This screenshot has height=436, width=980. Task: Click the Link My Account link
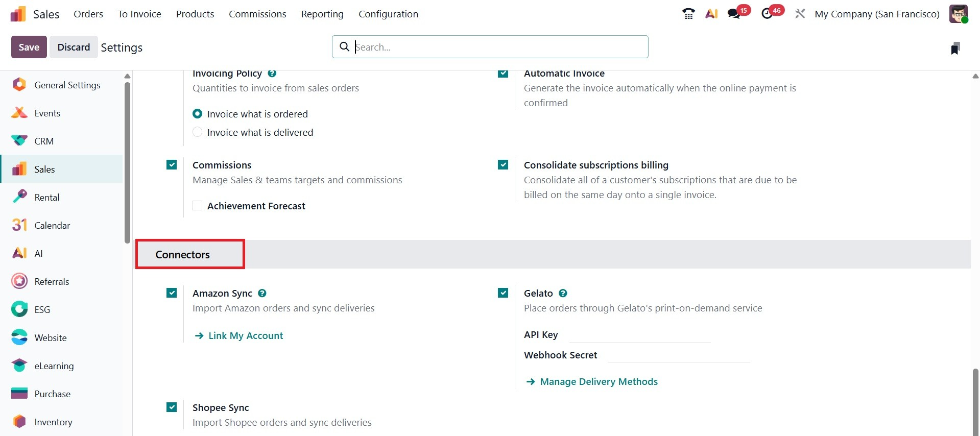click(245, 335)
